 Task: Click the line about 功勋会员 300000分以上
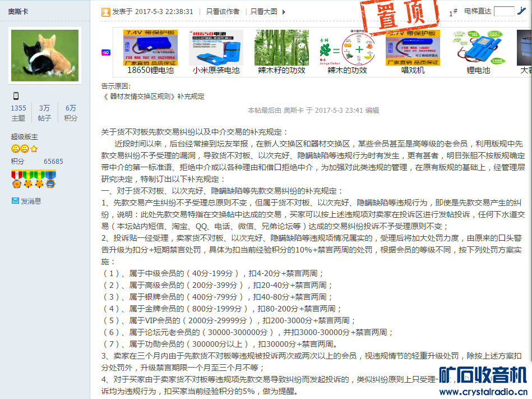point(220,344)
